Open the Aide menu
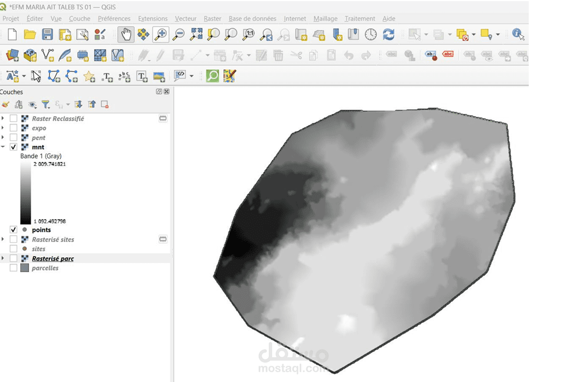Screen dimensions: 588x382 (389, 19)
